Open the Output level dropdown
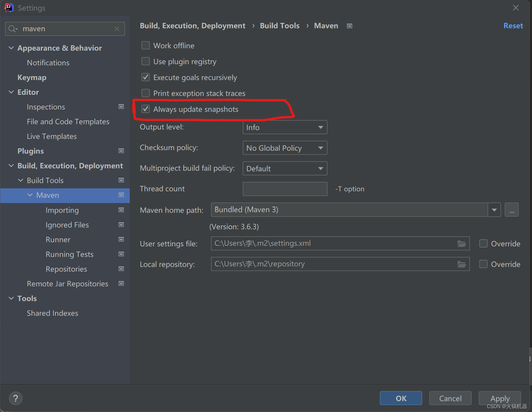532x412 pixels. [285, 127]
